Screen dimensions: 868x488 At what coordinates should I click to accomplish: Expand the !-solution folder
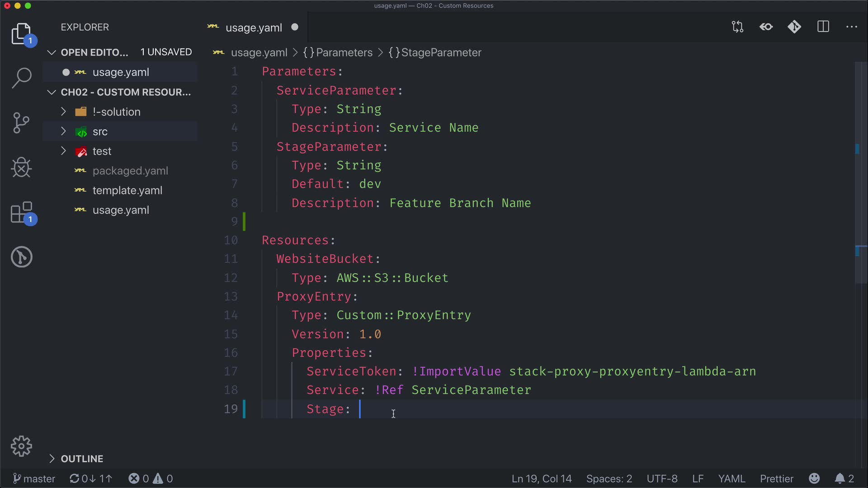[116, 112]
